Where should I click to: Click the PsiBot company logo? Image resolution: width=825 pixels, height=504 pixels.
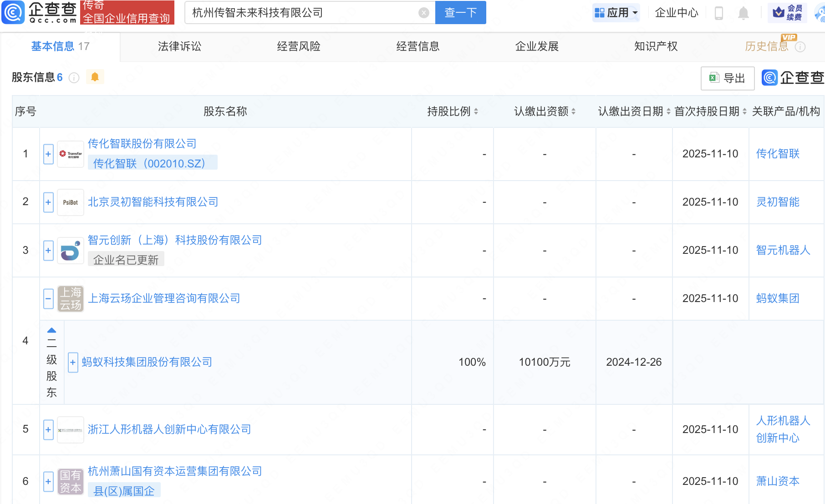coord(71,202)
